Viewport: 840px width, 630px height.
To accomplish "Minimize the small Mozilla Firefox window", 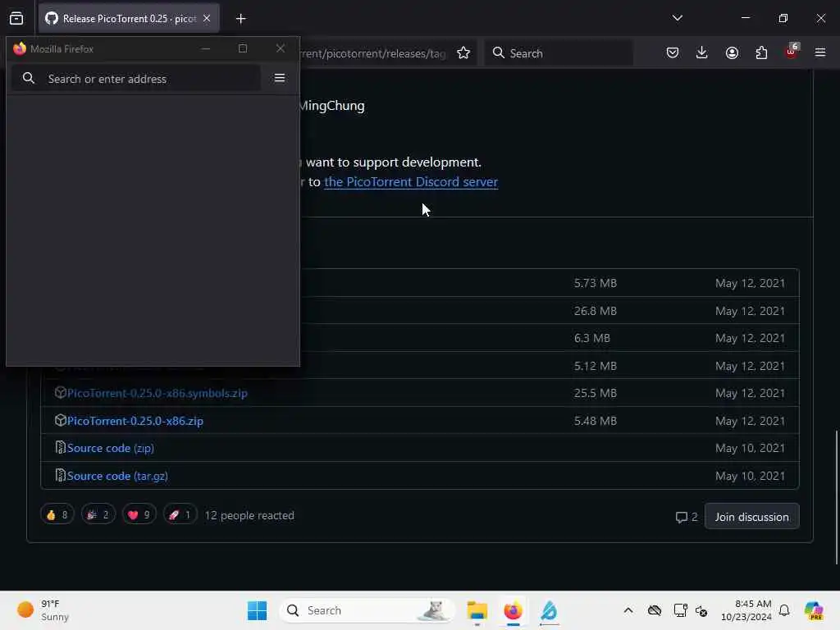I will [x=206, y=48].
